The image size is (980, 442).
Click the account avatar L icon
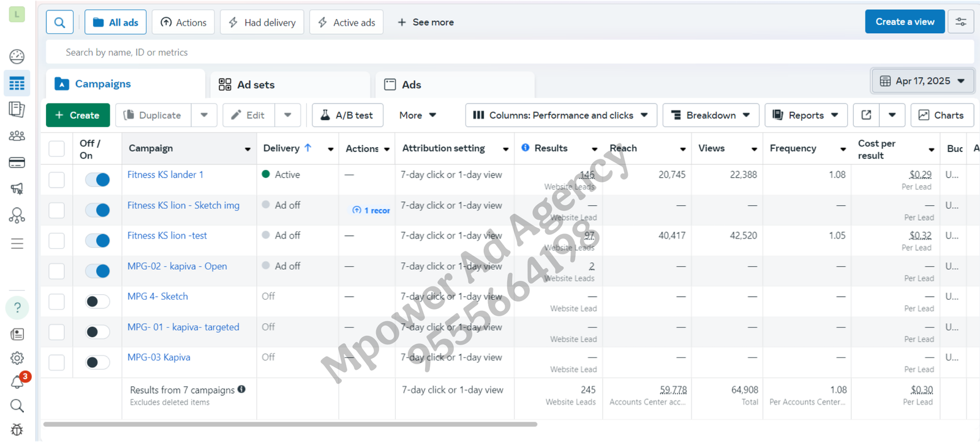click(x=17, y=14)
